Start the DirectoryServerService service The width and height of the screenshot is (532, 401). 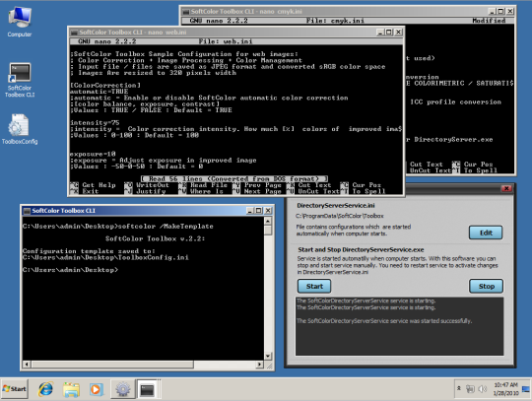tap(314, 286)
